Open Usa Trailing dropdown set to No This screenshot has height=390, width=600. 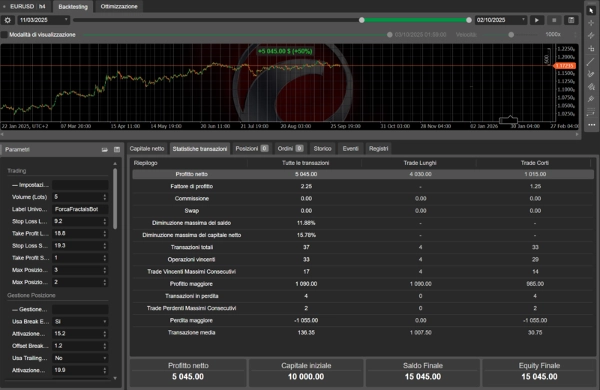pyautogui.click(x=80, y=358)
